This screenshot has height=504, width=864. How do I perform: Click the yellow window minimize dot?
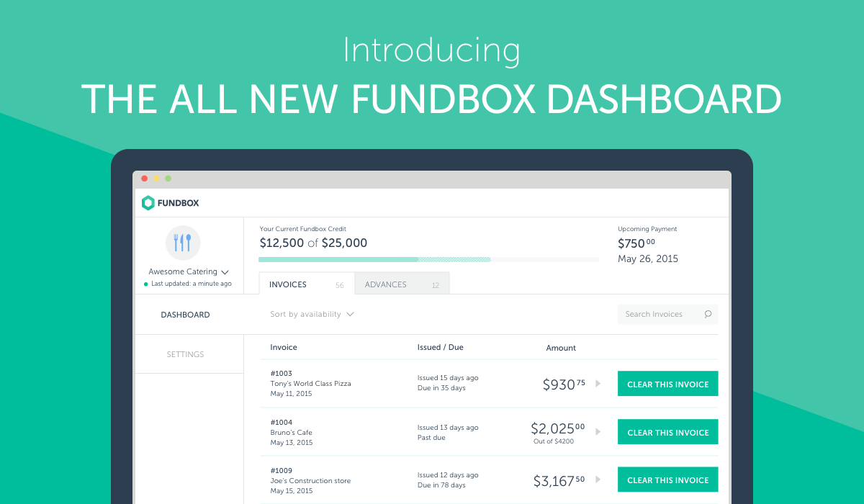coord(156,178)
